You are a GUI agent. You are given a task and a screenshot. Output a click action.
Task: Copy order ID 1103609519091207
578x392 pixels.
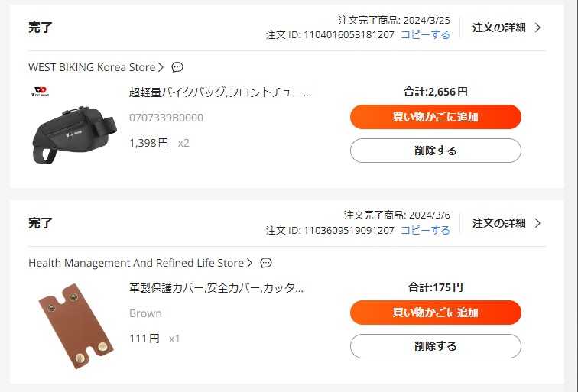pos(425,230)
